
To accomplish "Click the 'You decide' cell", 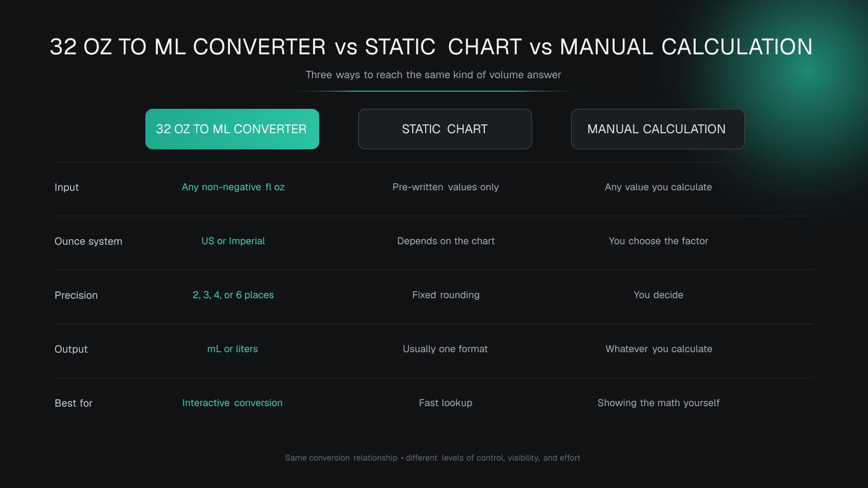I will pos(658,295).
